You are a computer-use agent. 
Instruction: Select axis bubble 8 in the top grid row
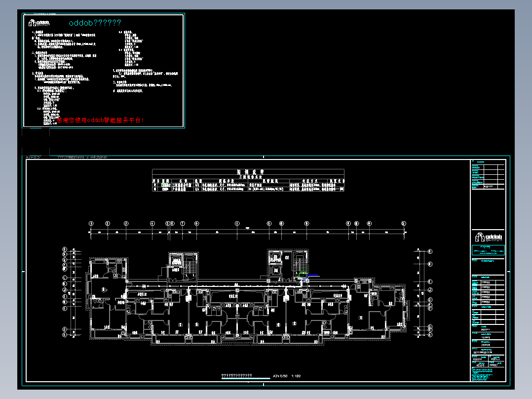coord(197,223)
